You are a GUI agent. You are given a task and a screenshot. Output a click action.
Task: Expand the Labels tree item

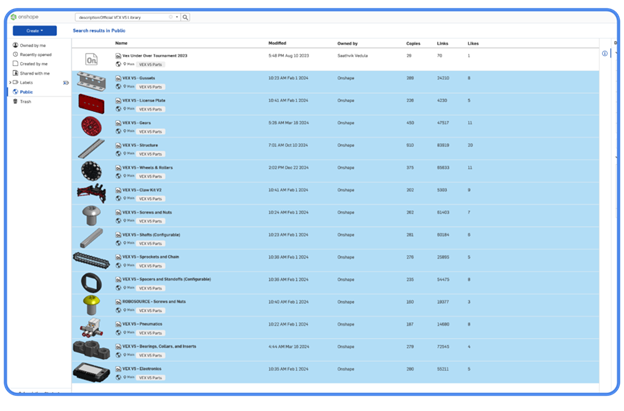[x=10, y=82]
